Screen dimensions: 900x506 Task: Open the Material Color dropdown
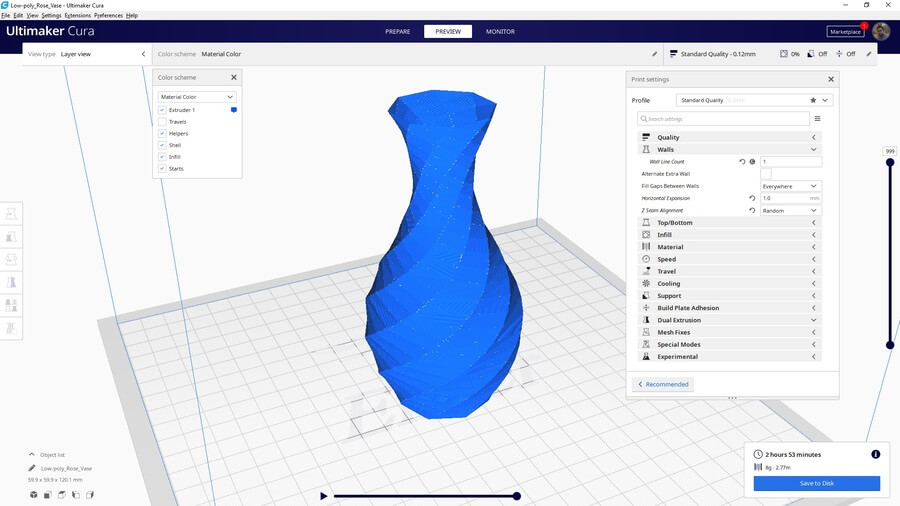click(x=197, y=97)
